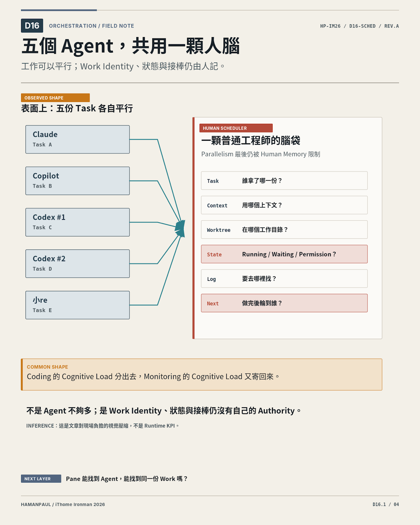Click the line 'Parallelism 最後仍被 Human Memory 限制'

261,154
